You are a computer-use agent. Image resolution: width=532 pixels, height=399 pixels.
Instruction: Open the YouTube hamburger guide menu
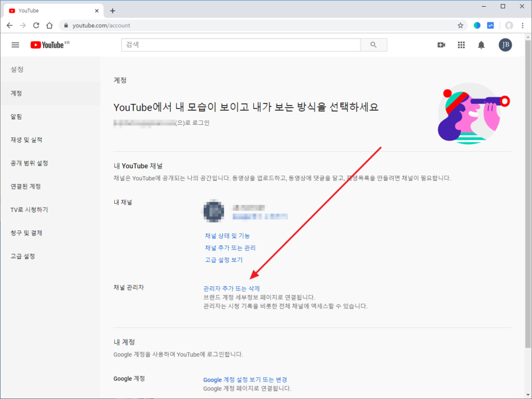tap(16, 45)
